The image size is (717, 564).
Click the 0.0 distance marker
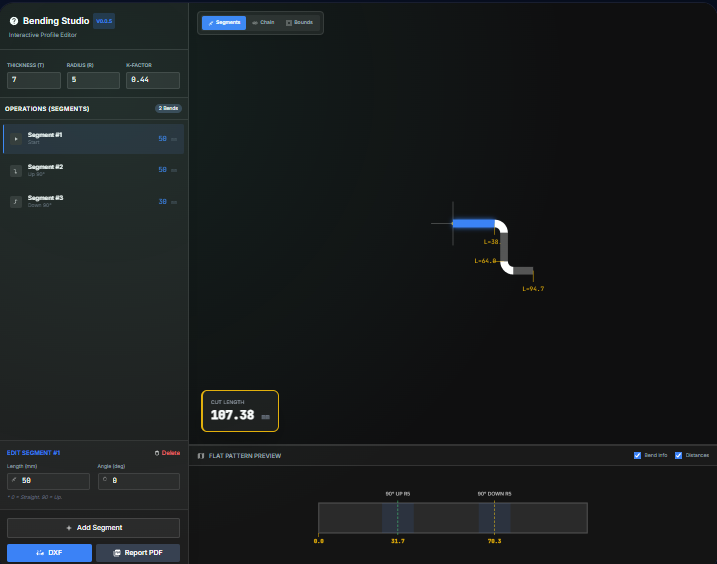[319, 541]
